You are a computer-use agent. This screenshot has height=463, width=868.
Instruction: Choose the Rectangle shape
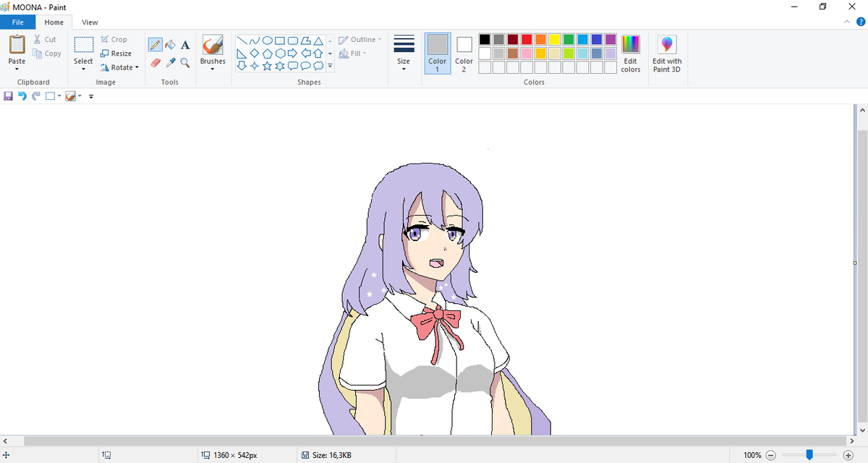(x=279, y=41)
